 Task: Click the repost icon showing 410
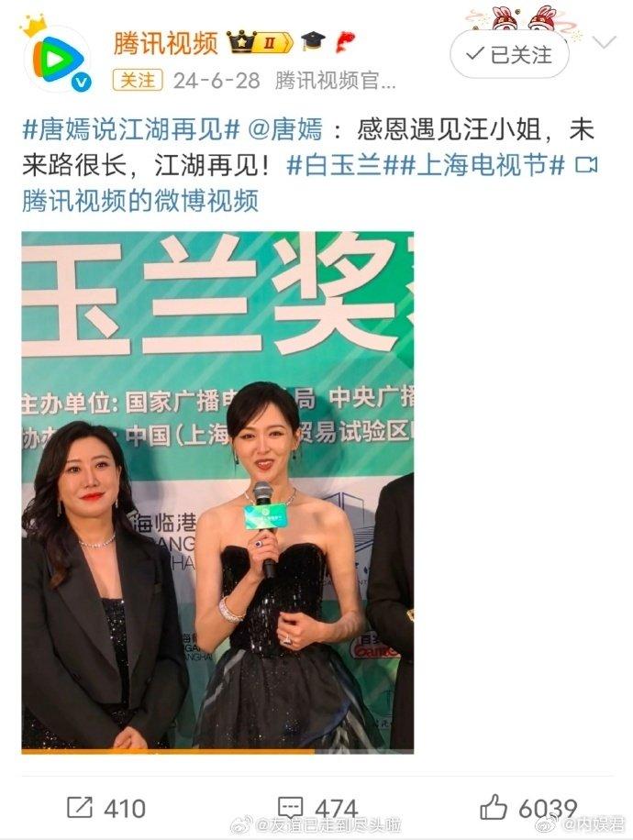(x=105, y=808)
